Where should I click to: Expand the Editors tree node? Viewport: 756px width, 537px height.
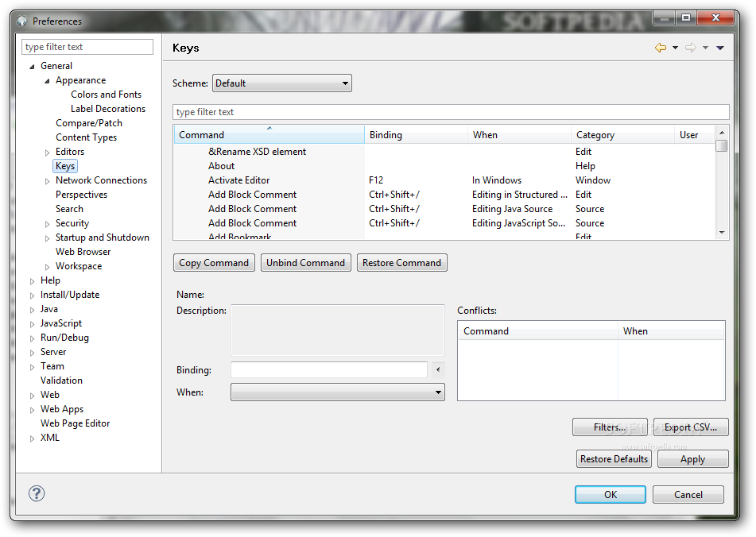[x=47, y=153]
